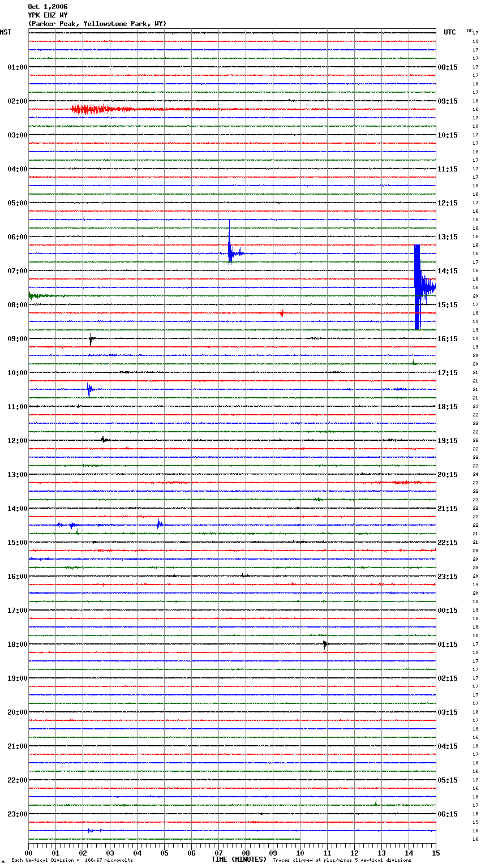Screen dimensions: 481x868
Task: Select the '06:15' UTC time label
Action: pos(448,814)
